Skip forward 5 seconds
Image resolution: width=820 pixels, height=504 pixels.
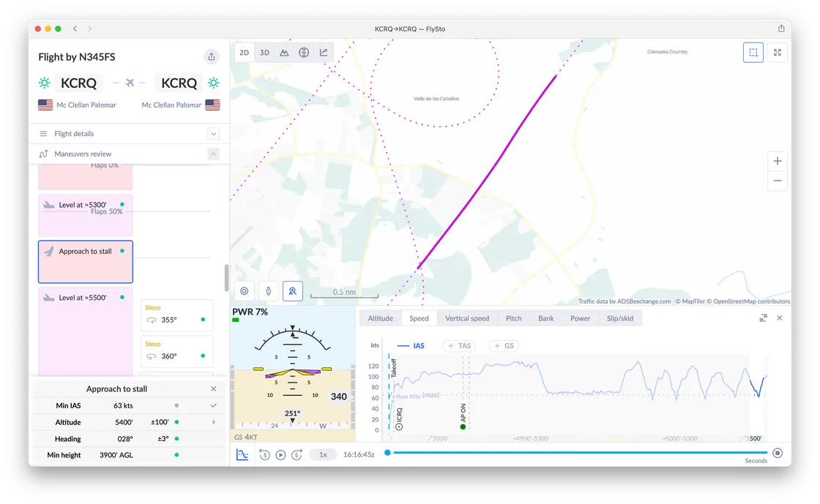click(297, 455)
